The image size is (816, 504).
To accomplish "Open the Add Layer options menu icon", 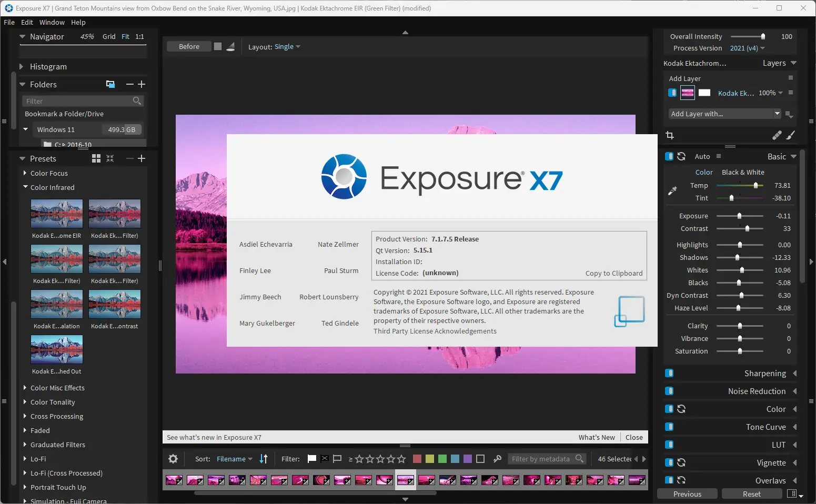I will 790,78.
